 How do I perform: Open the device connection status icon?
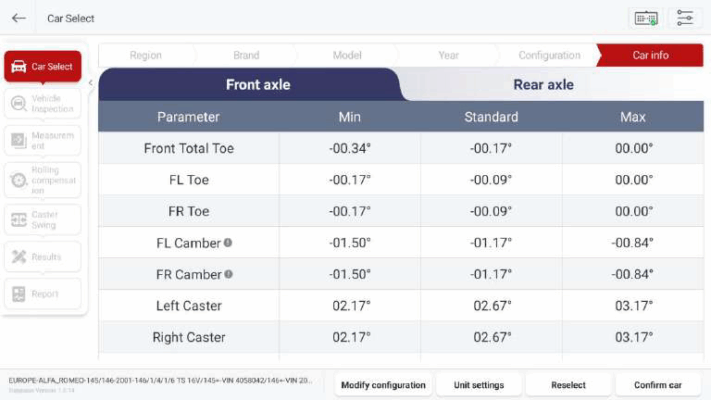tap(646, 18)
